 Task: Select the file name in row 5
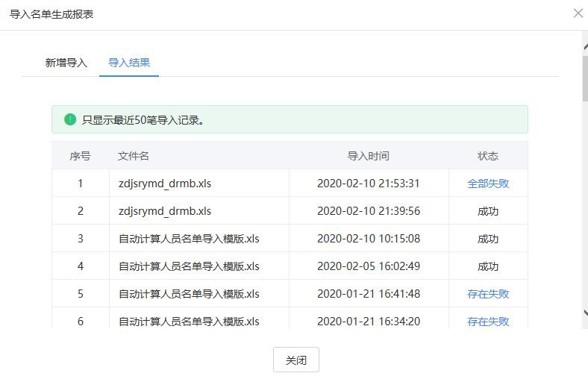point(189,294)
